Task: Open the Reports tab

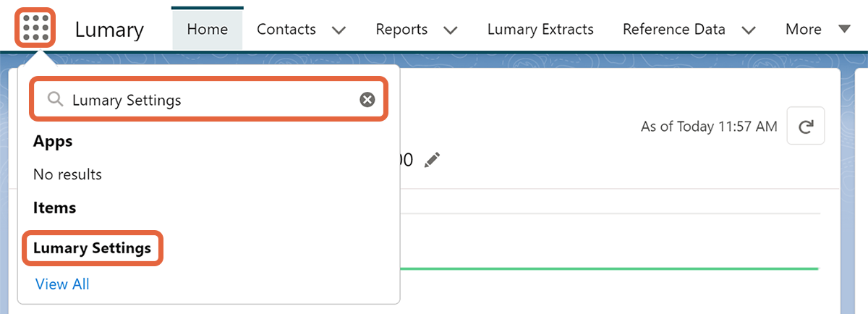Action: click(x=401, y=30)
